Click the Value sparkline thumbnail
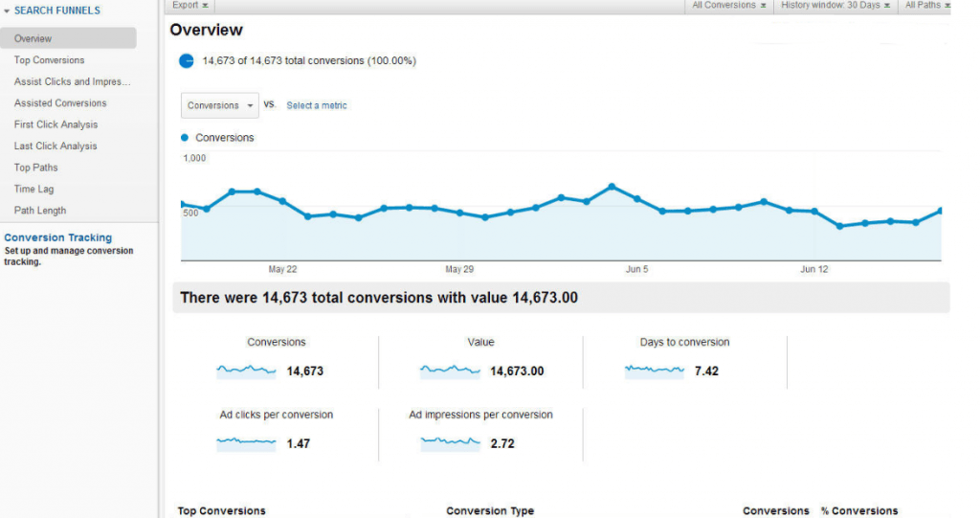 450,371
